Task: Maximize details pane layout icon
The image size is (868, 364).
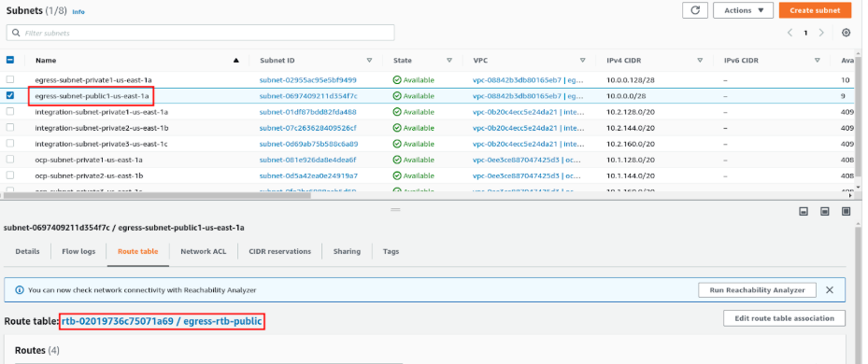Action: 846,211
